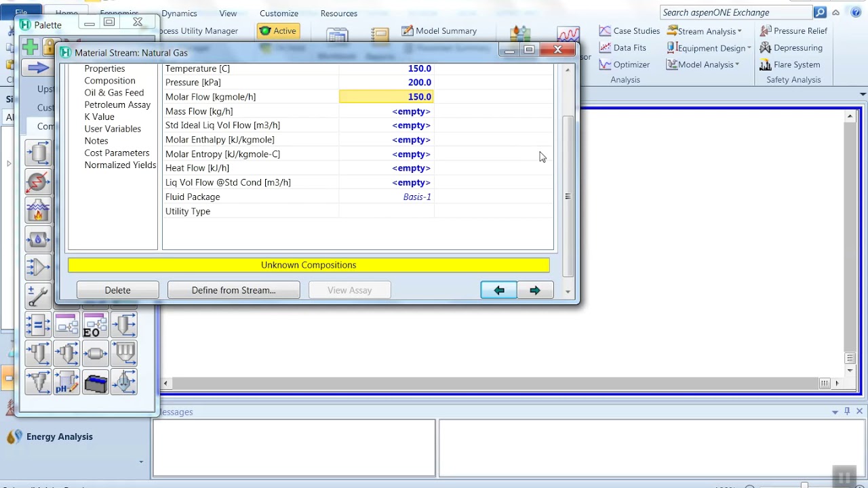The image size is (868, 488).
Task: Select the balance equals-sign icon in Palette
Action: click(38, 325)
